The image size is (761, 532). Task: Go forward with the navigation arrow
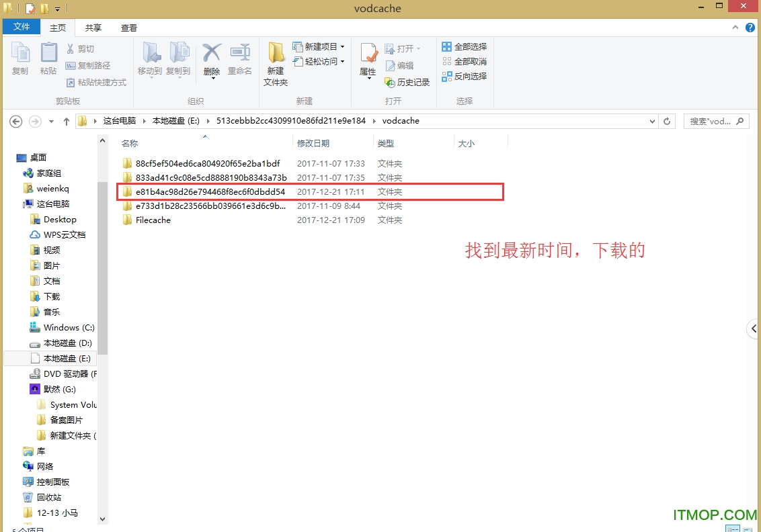coord(35,121)
